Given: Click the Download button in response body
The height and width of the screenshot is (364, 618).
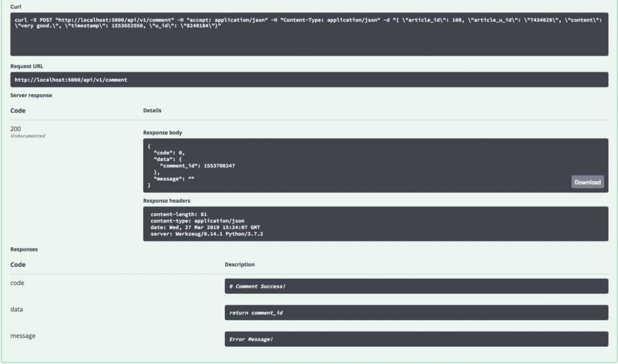Looking at the screenshot, I should click(x=587, y=182).
